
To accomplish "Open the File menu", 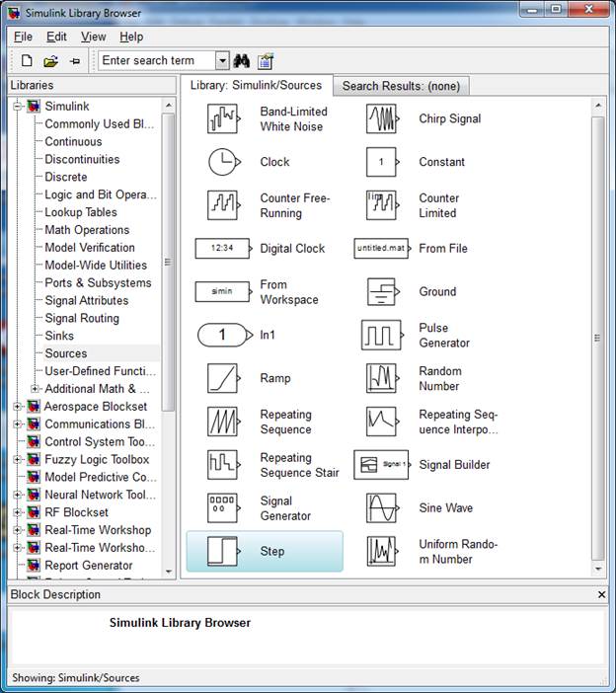I will (23, 37).
